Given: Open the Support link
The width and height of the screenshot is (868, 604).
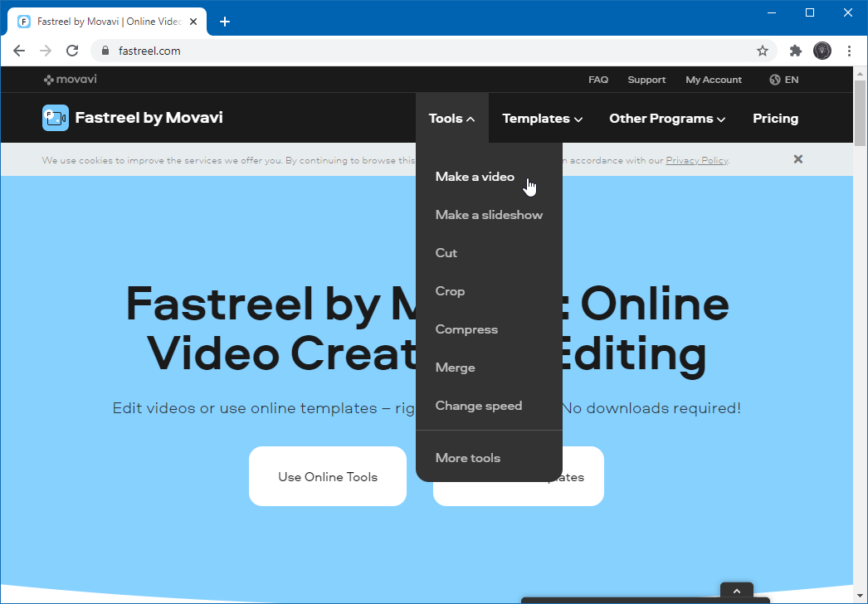Looking at the screenshot, I should tap(646, 80).
